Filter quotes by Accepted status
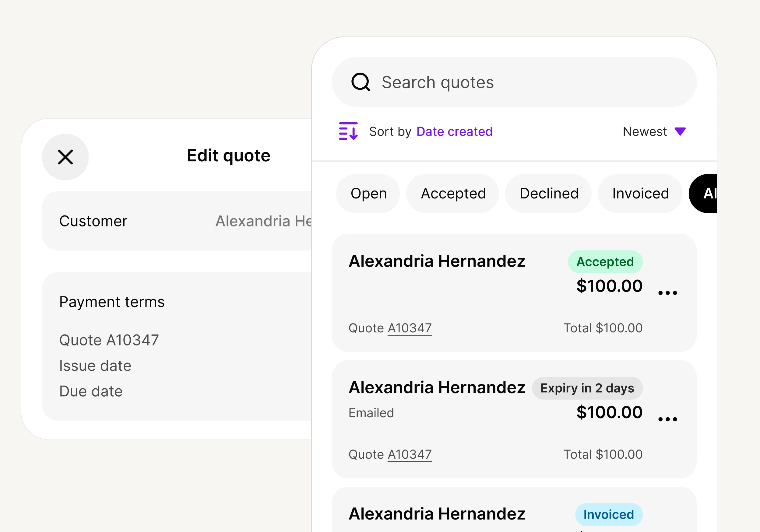This screenshot has height=532, width=760. tap(453, 194)
